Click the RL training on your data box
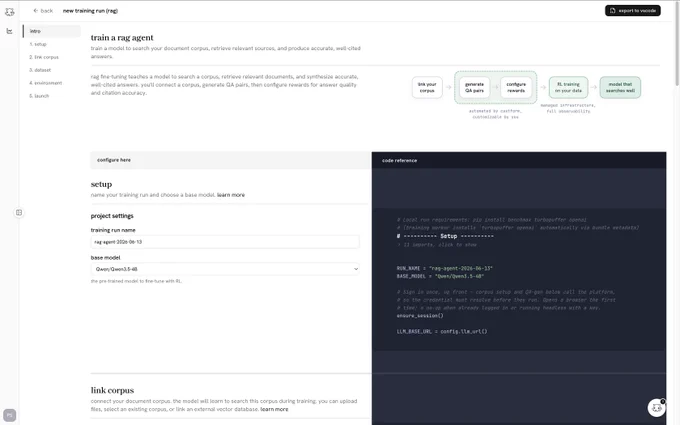Viewport: 680px width, 425px height. tap(569, 88)
